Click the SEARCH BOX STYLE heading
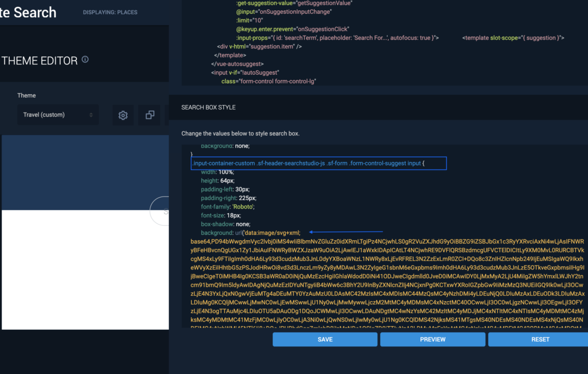The width and height of the screenshot is (588, 374). (x=208, y=107)
